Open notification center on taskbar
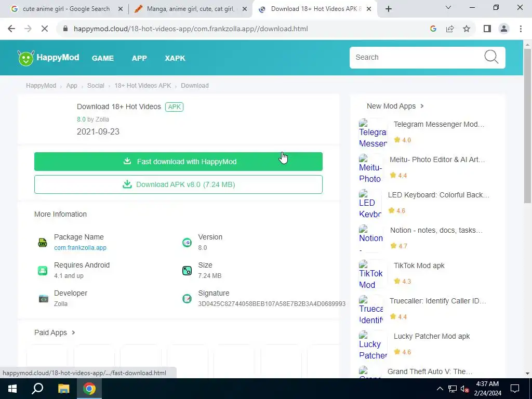532x399 pixels. [x=515, y=389]
